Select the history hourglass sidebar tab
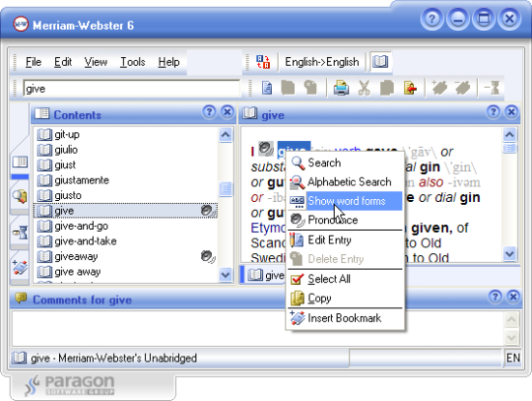532x401 pixels. click(20, 233)
